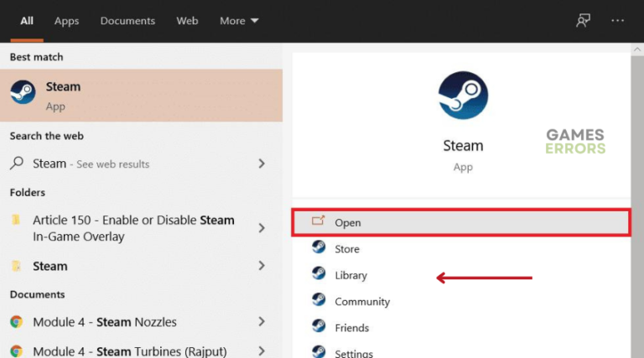
Task: Switch to the Apps tab
Action: [66, 21]
